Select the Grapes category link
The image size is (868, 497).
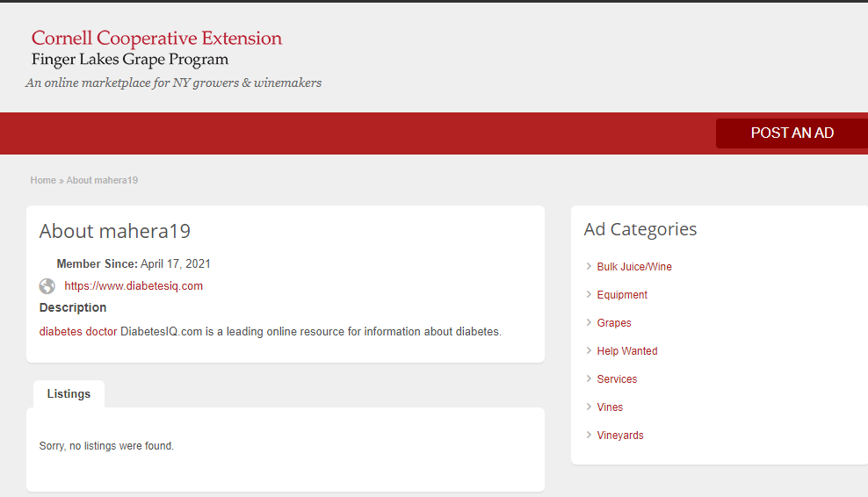614,323
